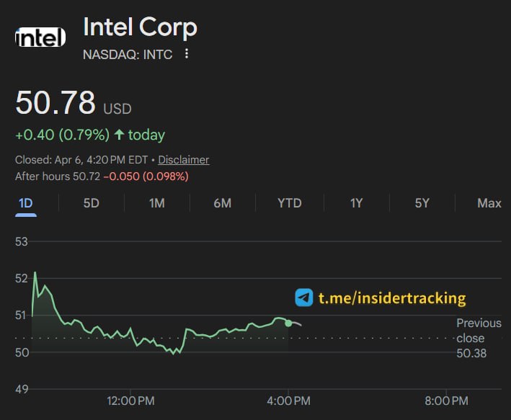
Task: Switch to the 5D time range tab
Action: click(91, 203)
